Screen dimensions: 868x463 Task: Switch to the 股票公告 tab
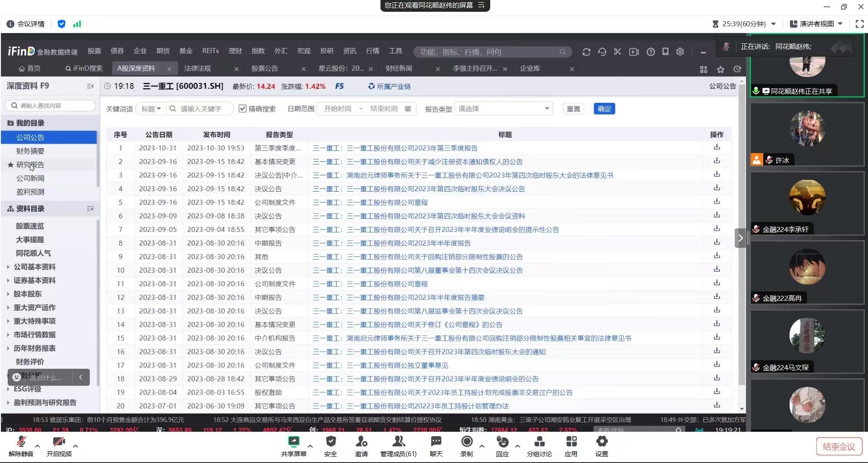264,68
